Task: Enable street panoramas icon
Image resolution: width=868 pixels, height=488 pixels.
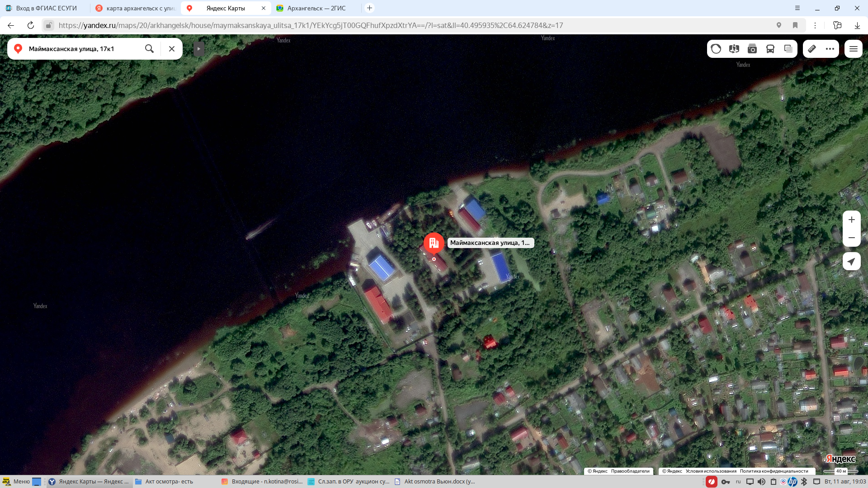Action: pos(734,49)
